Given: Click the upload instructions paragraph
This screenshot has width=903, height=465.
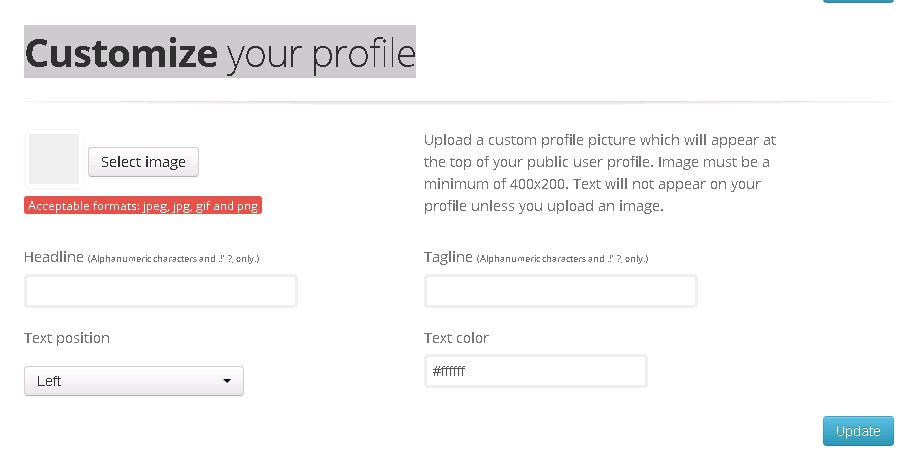Looking at the screenshot, I should point(598,173).
